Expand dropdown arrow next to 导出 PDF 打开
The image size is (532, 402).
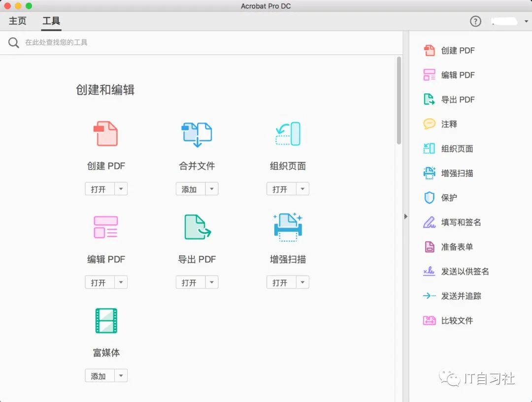coord(212,282)
